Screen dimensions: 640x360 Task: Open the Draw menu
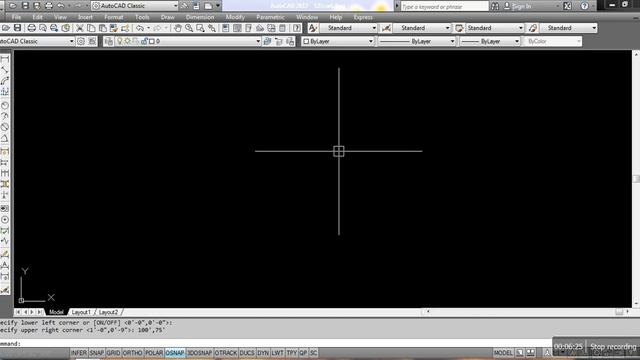(x=167, y=17)
